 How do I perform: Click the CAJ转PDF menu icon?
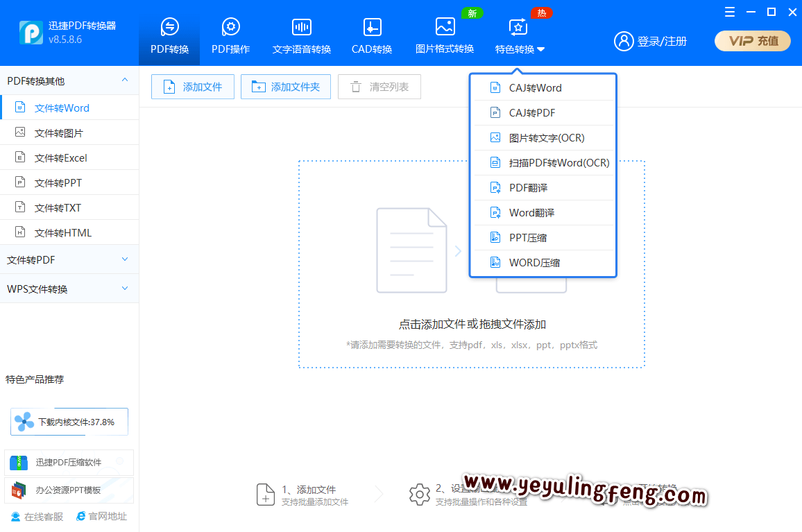tap(495, 112)
